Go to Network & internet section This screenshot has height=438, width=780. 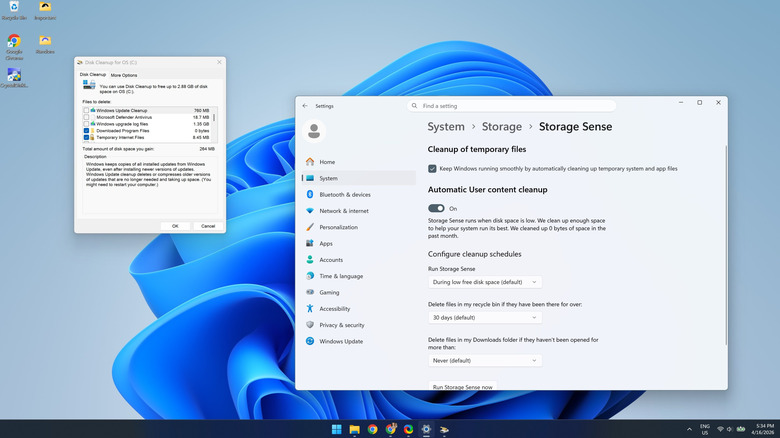[x=343, y=211]
